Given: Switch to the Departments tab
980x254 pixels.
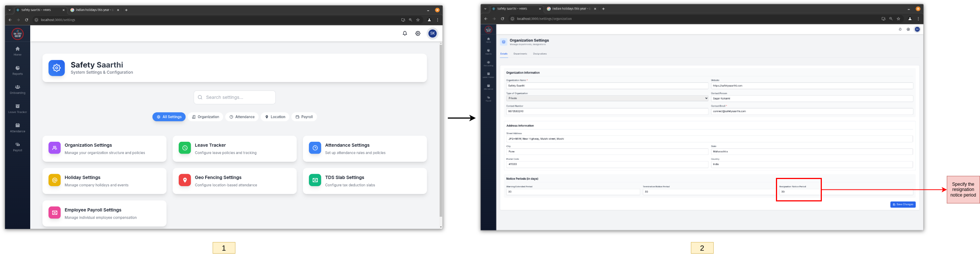Looking at the screenshot, I should pyautogui.click(x=520, y=54).
